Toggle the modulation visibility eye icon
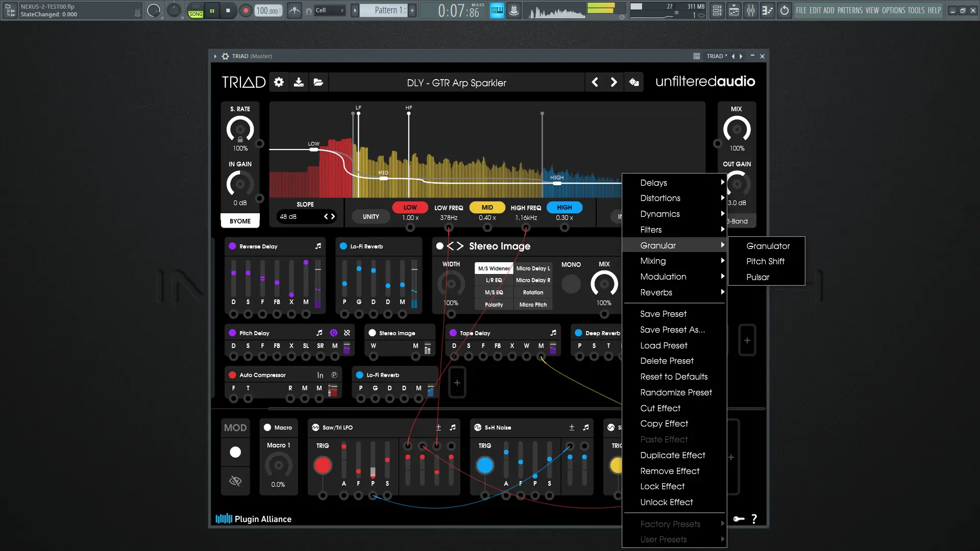Screen dimensions: 980x551 point(235,481)
